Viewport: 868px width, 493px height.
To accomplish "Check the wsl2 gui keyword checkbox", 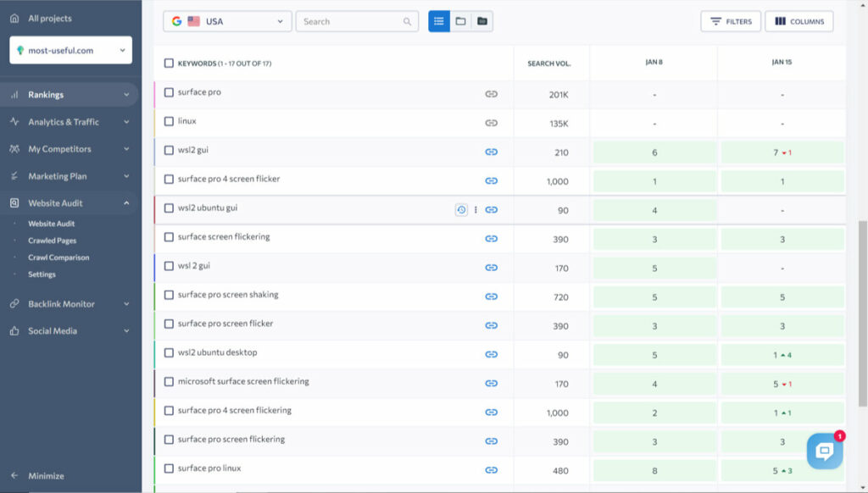I will [169, 150].
